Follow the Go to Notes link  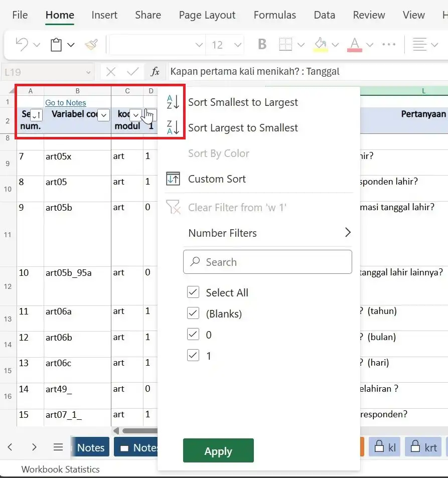65,102
